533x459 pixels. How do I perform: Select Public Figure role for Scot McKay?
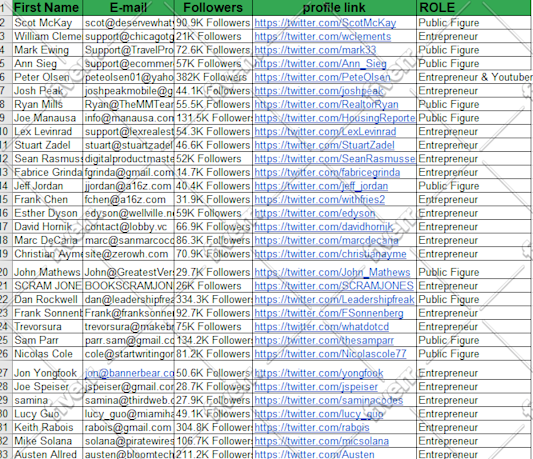pyautogui.click(x=474, y=23)
